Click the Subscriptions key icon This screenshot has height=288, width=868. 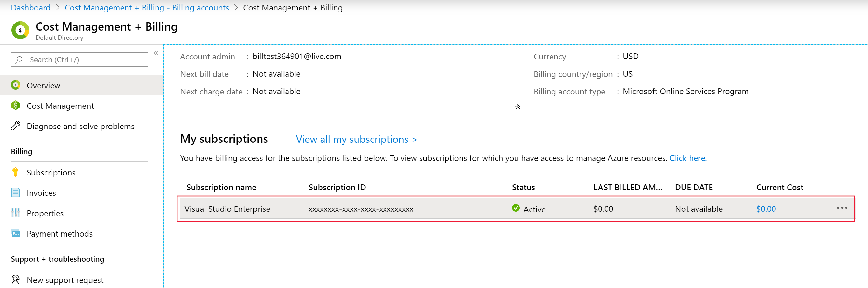pos(16,172)
